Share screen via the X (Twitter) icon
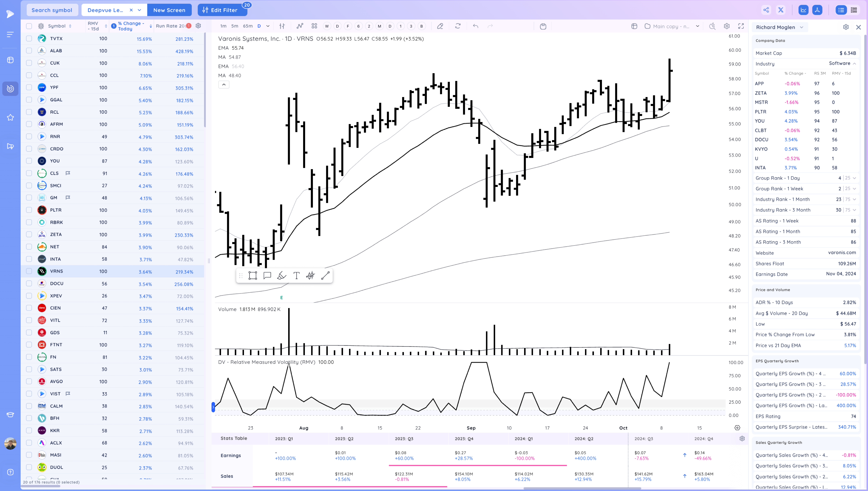Image resolution: width=868 pixels, height=491 pixels. point(781,10)
